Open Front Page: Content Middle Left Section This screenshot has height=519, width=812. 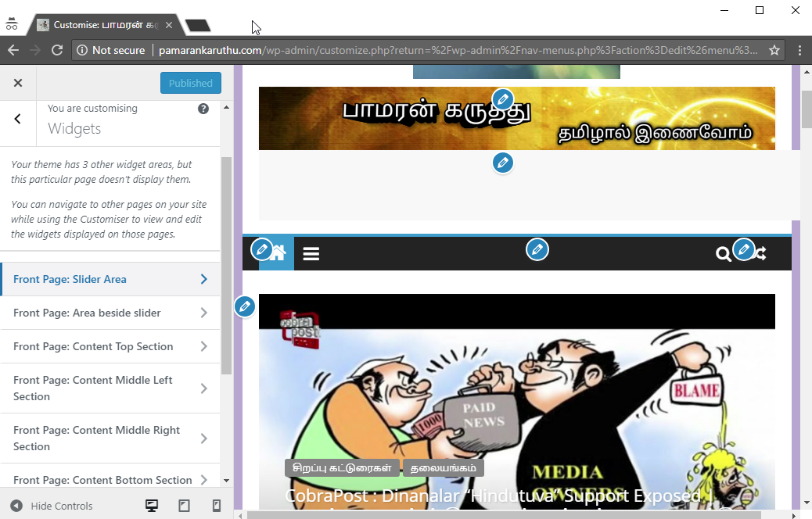[x=110, y=388]
